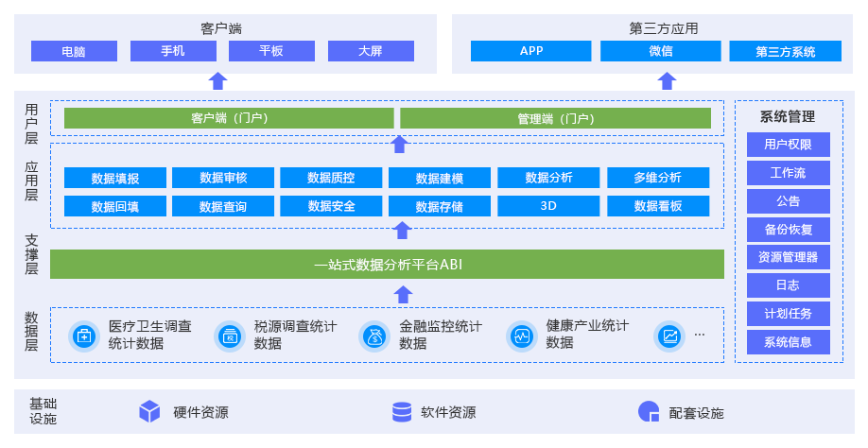
Task: Open the 数据存储 module
Action: coord(440,206)
